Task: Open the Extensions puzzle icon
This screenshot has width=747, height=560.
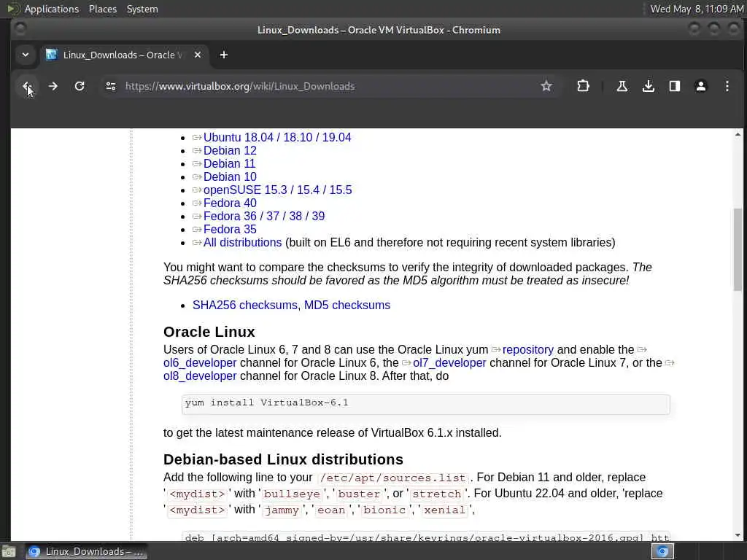Action: coord(583,86)
